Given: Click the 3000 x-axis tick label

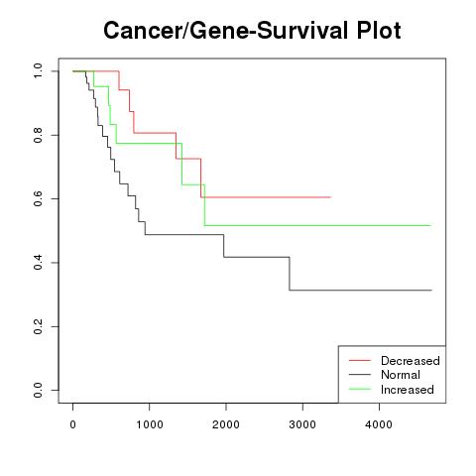Looking at the screenshot, I should [x=302, y=424].
